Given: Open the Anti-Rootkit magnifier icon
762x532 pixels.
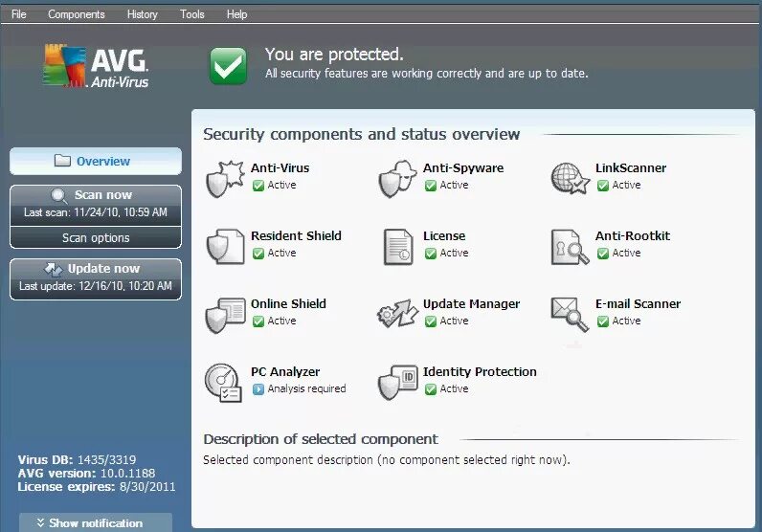Looking at the screenshot, I should click(570, 247).
